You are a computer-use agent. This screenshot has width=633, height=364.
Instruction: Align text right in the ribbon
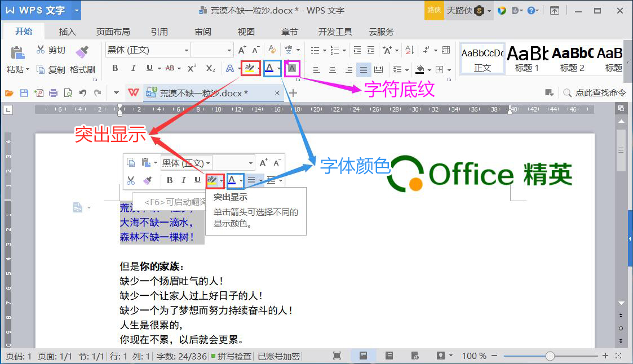point(348,70)
